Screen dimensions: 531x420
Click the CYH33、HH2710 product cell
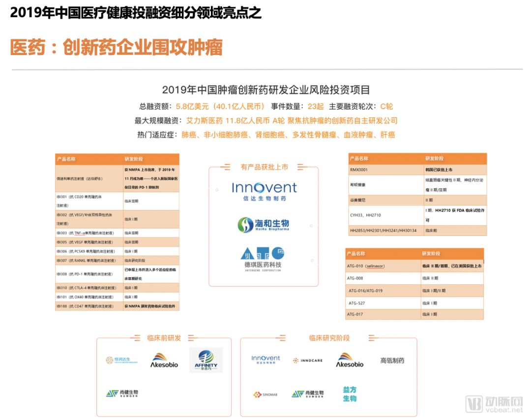[x=385, y=215]
